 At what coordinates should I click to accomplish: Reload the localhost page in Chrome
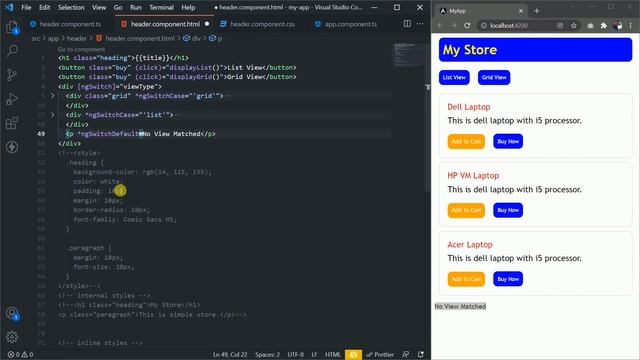click(467, 25)
